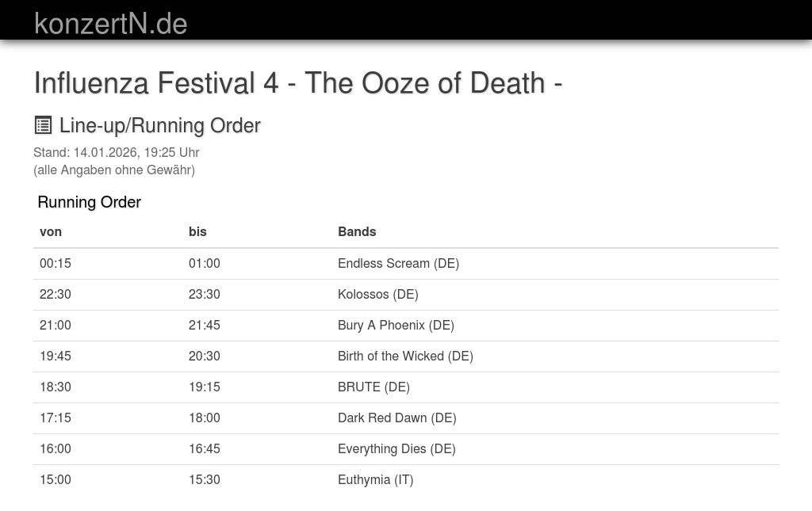This screenshot has width=812, height=511.
Task: Select the Euthymia (IT) band entry
Action: tap(375, 479)
